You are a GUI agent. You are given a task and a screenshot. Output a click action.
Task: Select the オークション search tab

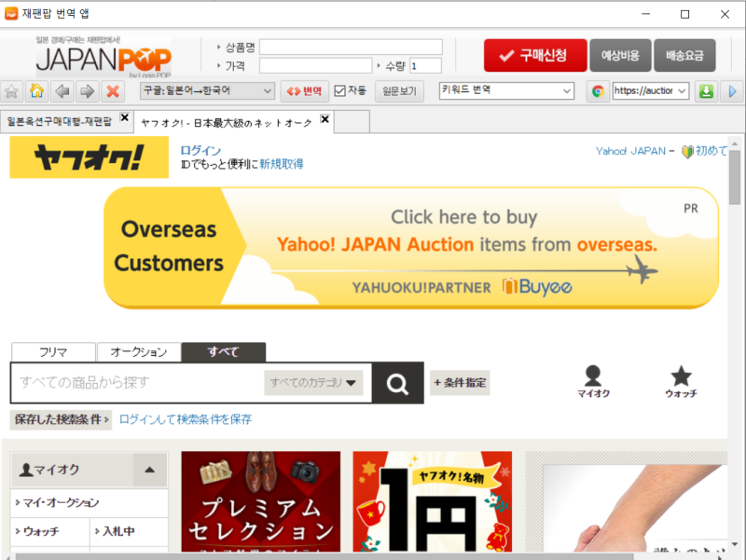tap(139, 352)
